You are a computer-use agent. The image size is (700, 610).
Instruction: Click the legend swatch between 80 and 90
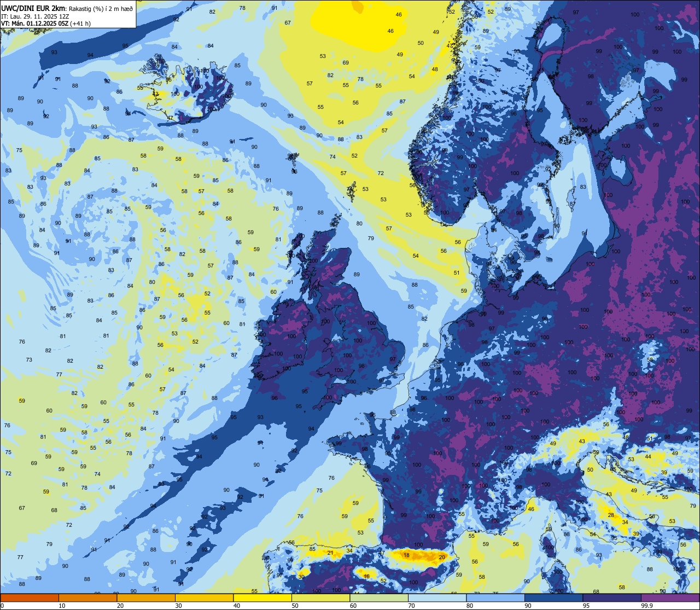[495, 597]
